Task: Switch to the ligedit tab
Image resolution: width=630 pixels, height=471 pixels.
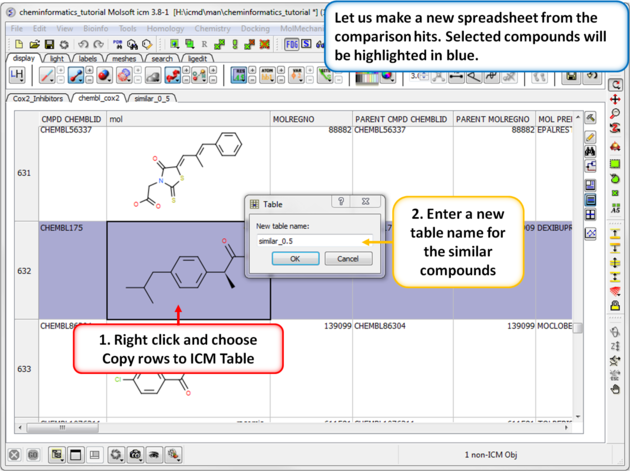Action: [x=197, y=59]
